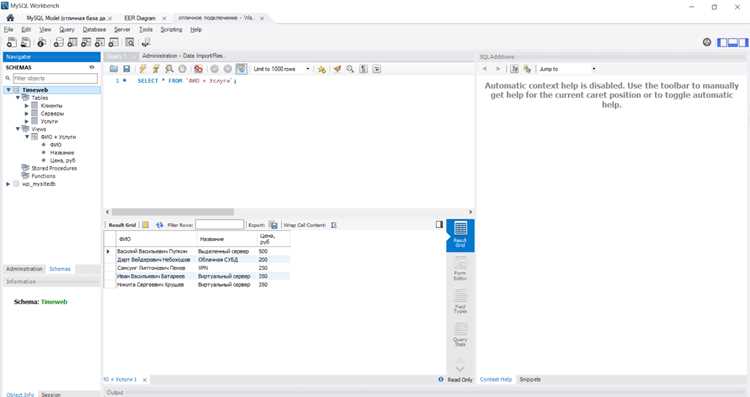Viewport: 750px width, 397px height.
Task: Execute statement under cursor icon
Action: pyautogui.click(x=155, y=69)
